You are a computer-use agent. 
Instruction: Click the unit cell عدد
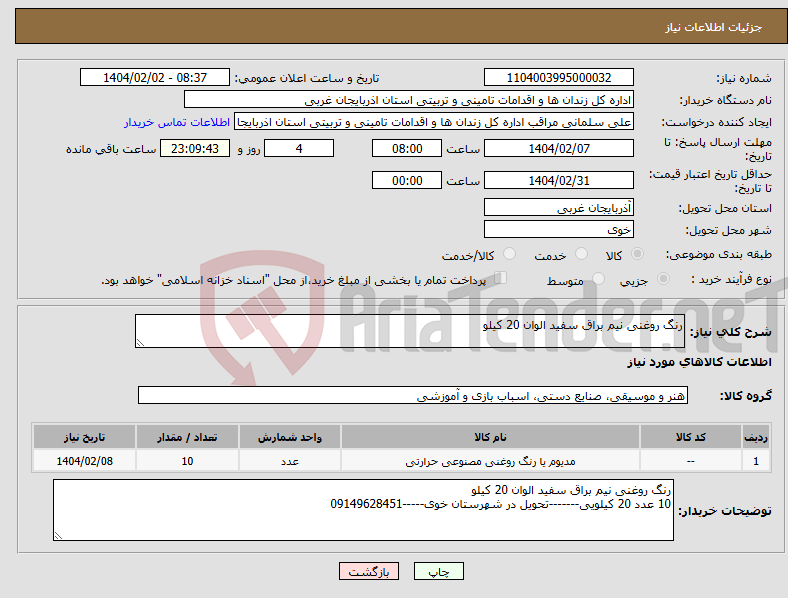pos(290,461)
